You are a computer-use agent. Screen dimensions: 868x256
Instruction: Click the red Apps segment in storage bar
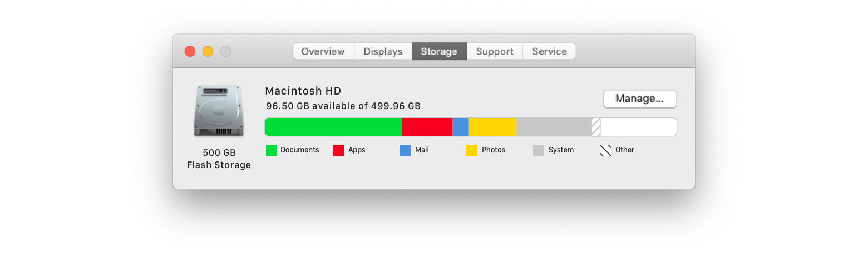point(427,127)
